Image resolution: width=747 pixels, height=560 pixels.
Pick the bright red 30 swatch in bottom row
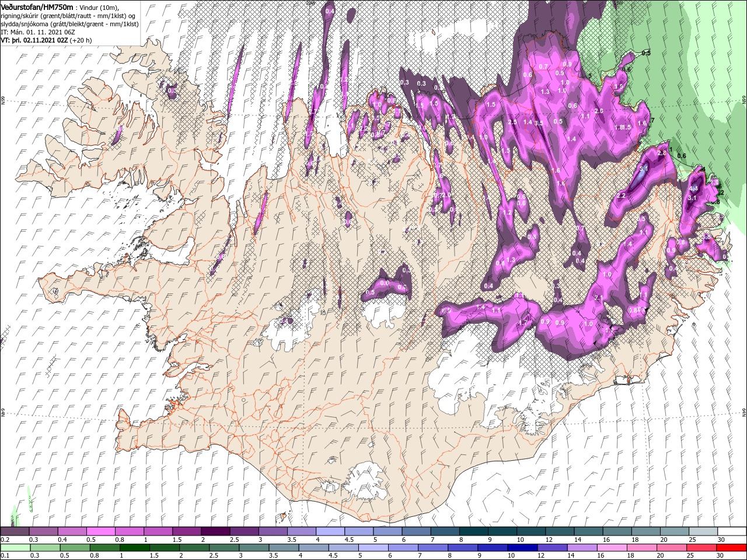(x=731, y=548)
